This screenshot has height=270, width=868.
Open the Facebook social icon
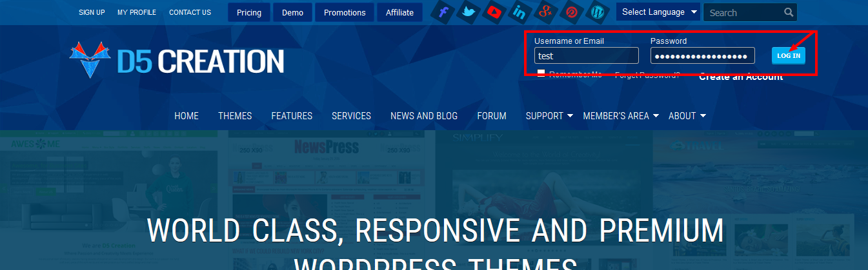point(444,12)
